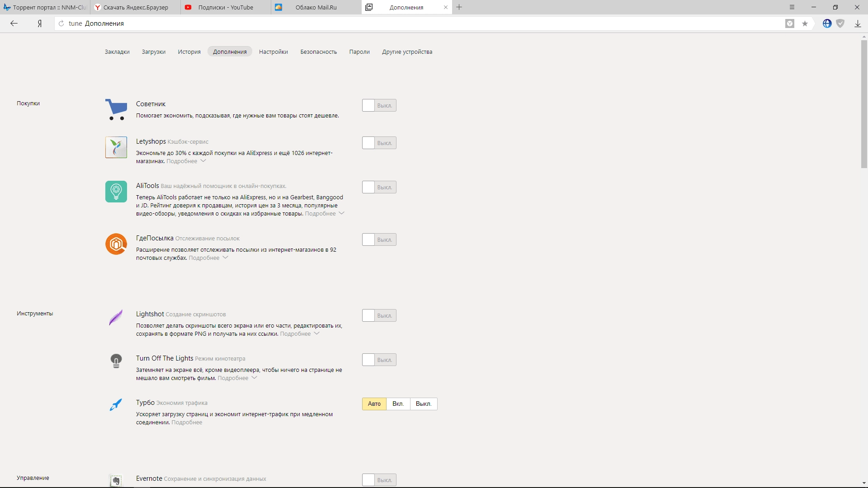Toggle the Советник switch on
Image resolution: width=868 pixels, height=488 pixels.
pos(379,105)
